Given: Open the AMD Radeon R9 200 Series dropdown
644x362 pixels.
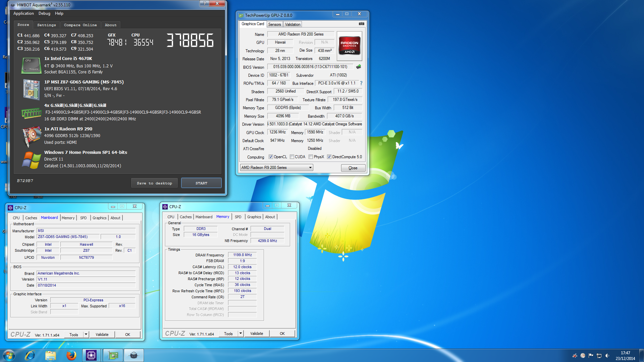Looking at the screenshot, I should 276,168.
